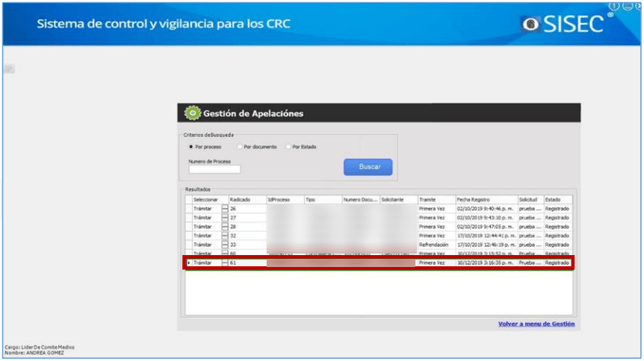Click the Tramite column header

pos(436,200)
